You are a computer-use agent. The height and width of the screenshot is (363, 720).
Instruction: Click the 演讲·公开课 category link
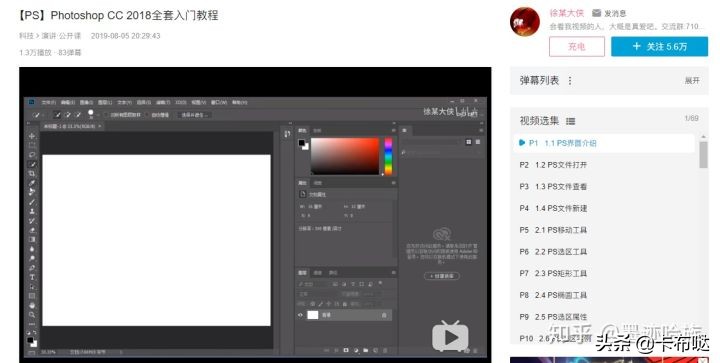point(61,36)
